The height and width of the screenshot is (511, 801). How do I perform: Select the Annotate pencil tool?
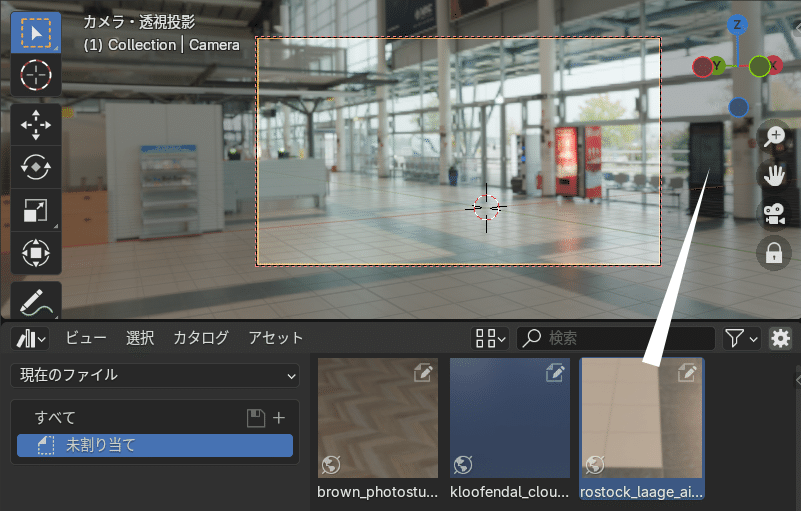[36, 300]
